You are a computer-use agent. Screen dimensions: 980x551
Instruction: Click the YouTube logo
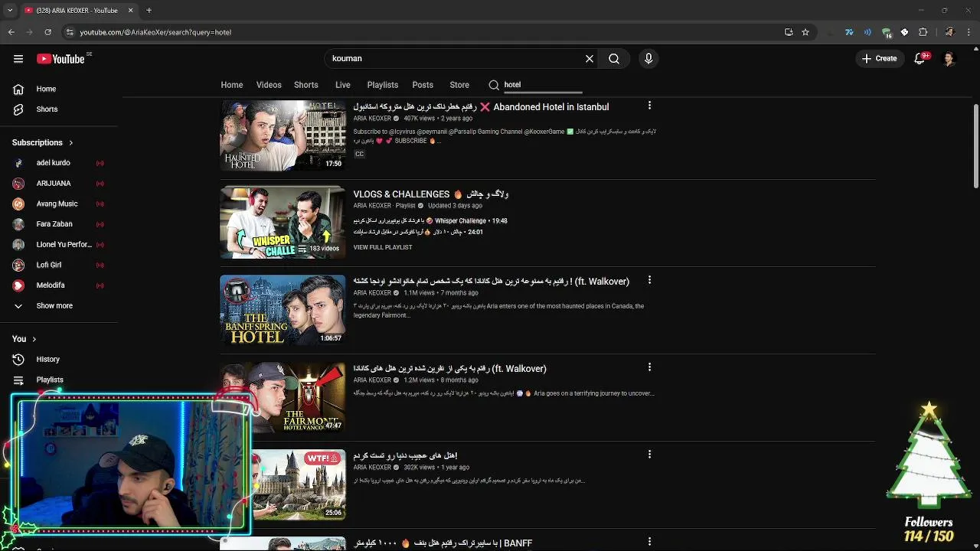pyautogui.click(x=60, y=59)
